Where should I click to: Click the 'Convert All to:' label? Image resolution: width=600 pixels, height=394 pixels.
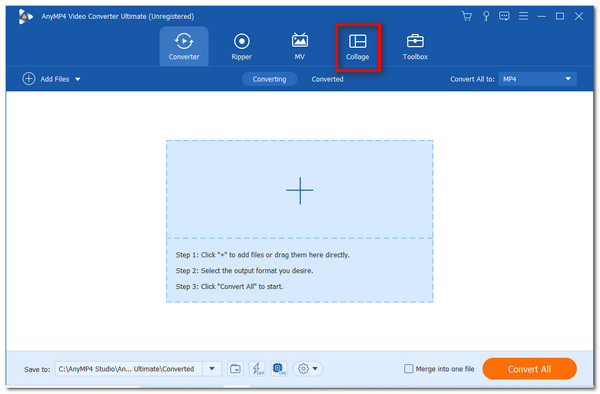click(x=472, y=79)
